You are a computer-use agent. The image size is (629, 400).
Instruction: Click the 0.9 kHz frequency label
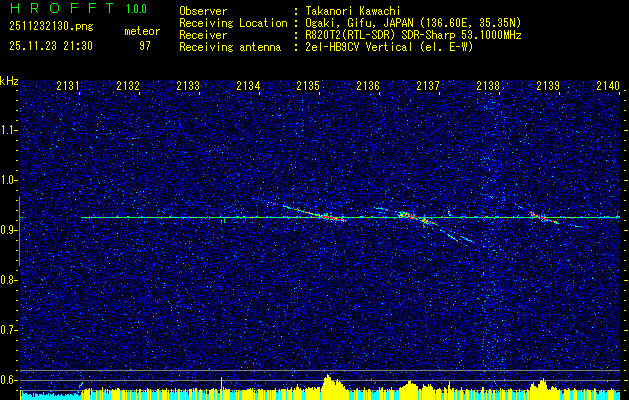(9, 230)
